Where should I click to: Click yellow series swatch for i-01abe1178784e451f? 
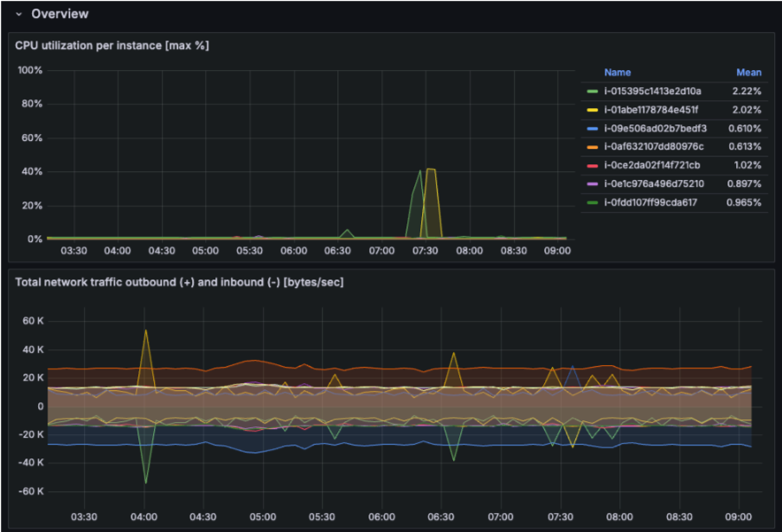coord(593,110)
